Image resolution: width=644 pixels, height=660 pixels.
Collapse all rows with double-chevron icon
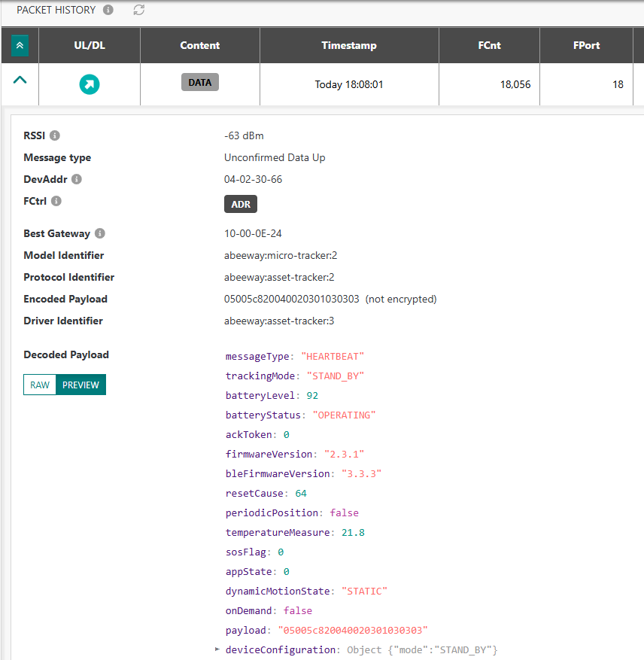20,45
